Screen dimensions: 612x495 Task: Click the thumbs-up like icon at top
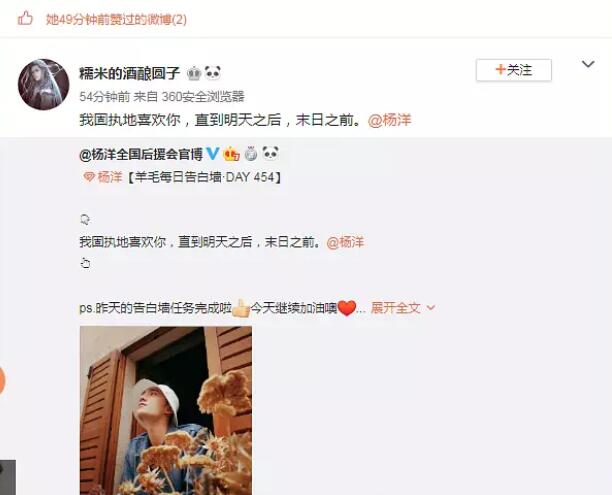point(25,18)
